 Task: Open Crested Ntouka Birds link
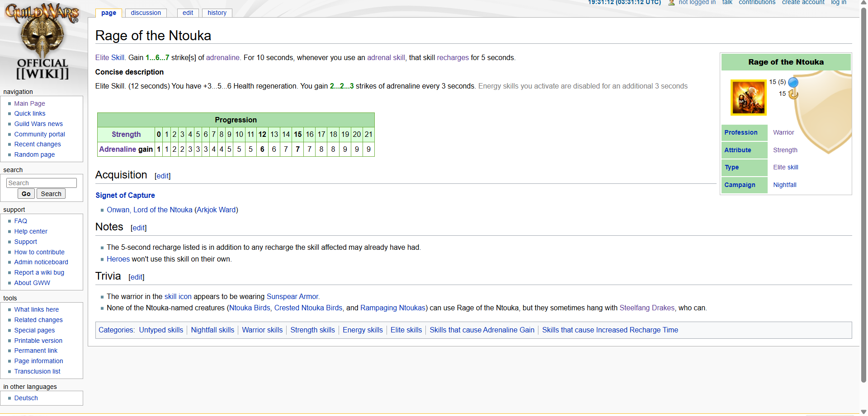308,308
